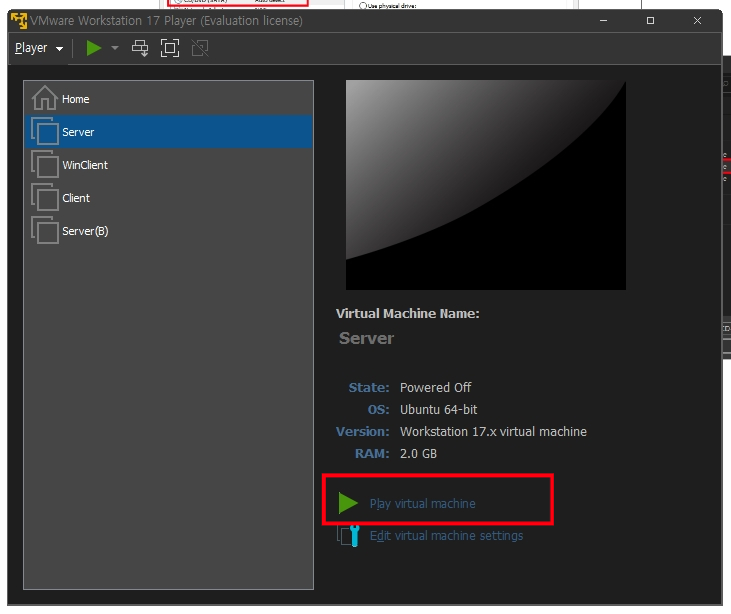Click Edit virtual machine settings link
731x614 pixels.
(x=446, y=536)
